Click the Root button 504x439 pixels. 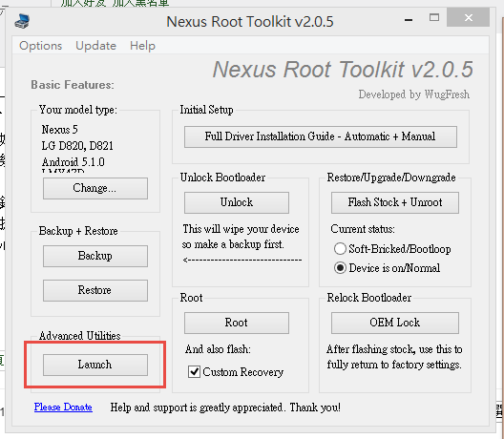[237, 323]
